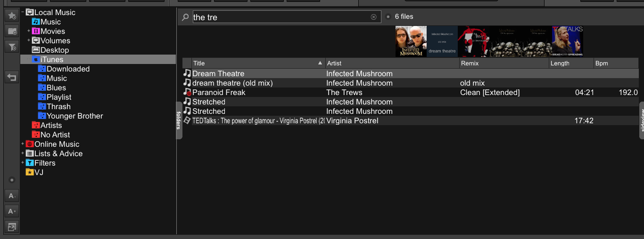Sort the list by Artist column
This screenshot has height=239, width=644.
click(x=392, y=63)
